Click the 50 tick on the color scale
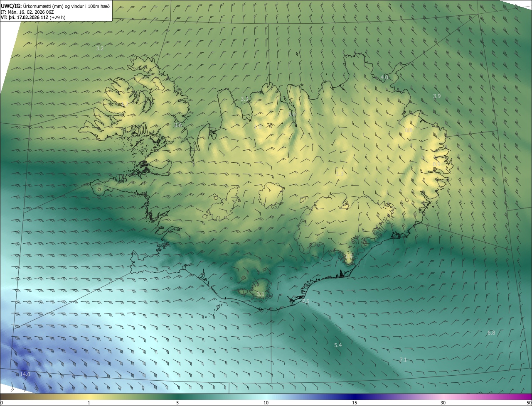Viewport: 532px width, 406px height. click(x=529, y=403)
